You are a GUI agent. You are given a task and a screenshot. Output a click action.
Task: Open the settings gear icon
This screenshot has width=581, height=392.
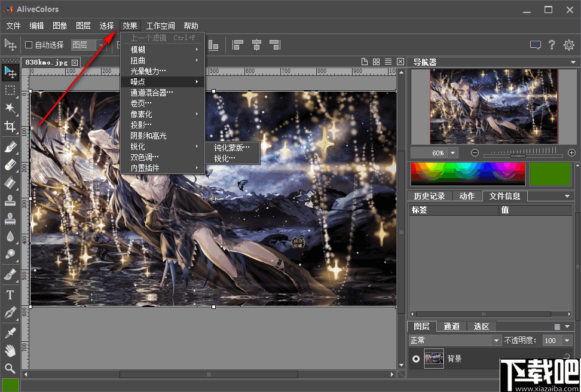pos(568,45)
